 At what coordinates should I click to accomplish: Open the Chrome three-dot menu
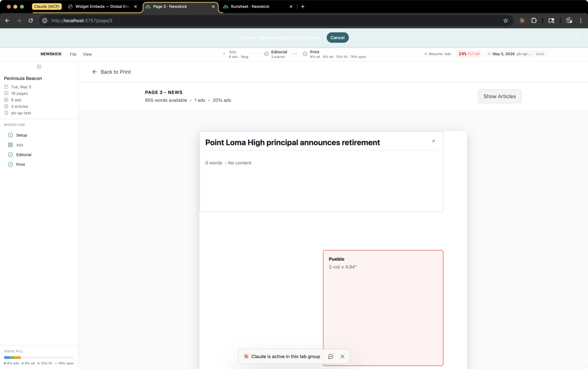[x=581, y=21]
